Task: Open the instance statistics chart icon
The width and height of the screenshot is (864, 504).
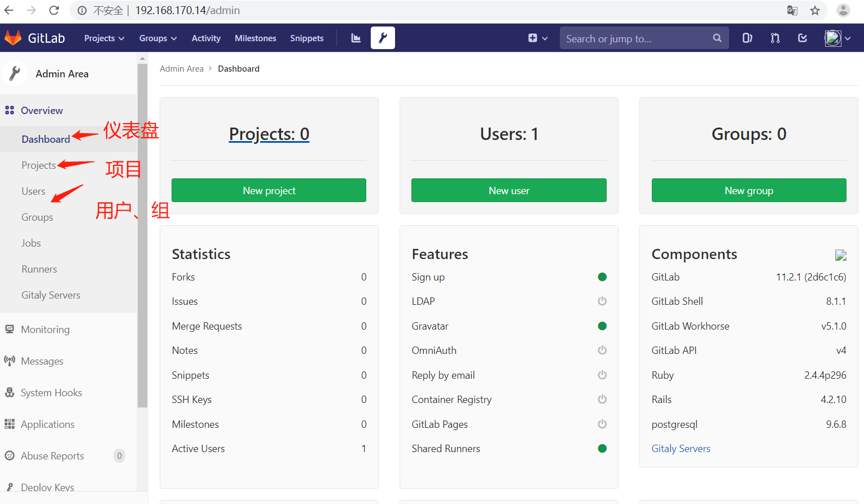Action: click(x=356, y=38)
